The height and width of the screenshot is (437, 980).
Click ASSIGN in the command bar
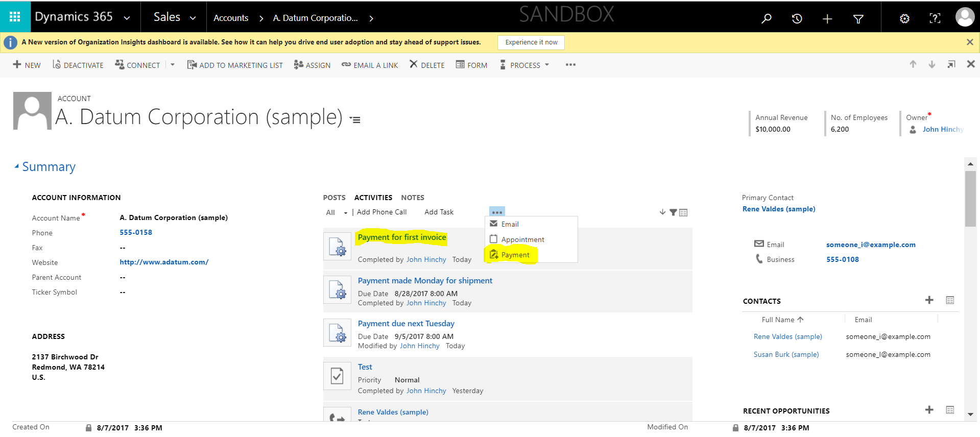pyautogui.click(x=312, y=65)
